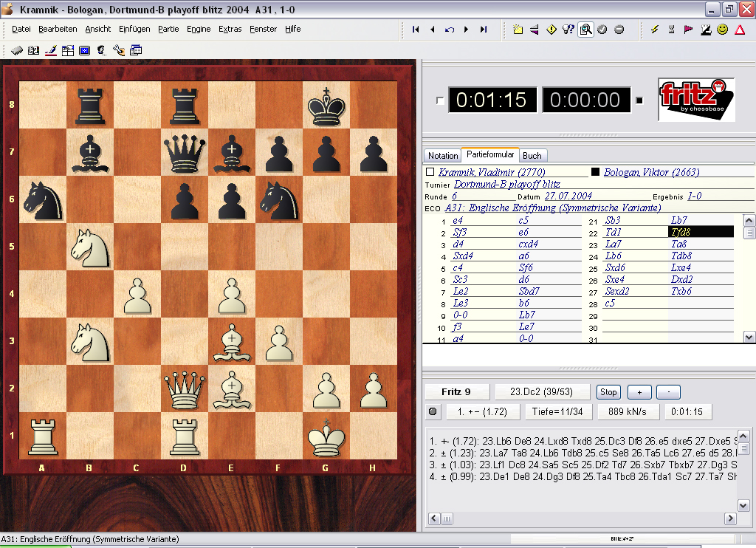Open the opening book icon
756x548 pixels.
pos(33,50)
